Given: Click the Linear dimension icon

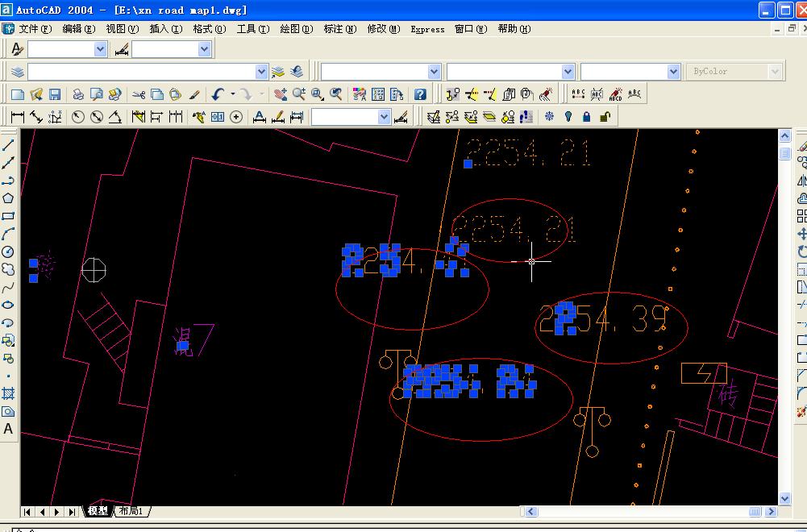Looking at the screenshot, I should tap(18, 117).
